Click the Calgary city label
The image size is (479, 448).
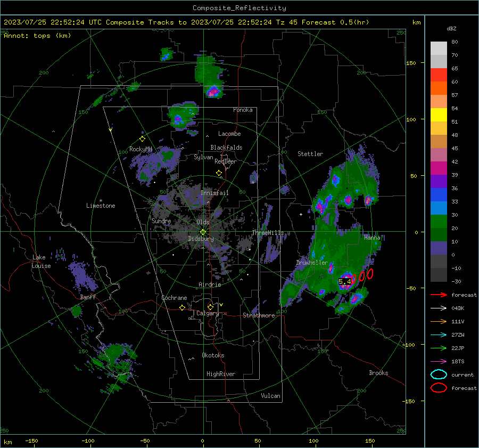click(208, 313)
